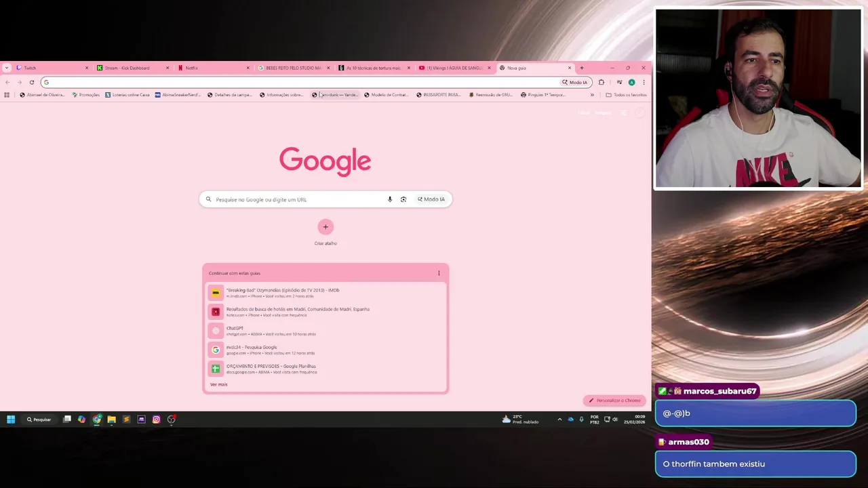Open Chrome from the taskbar
The width and height of the screenshot is (868, 488).
(97, 420)
